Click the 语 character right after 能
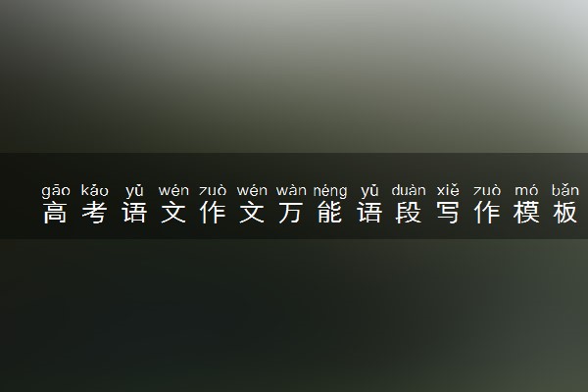This screenshot has height=392, width=588. coord(369,213)
